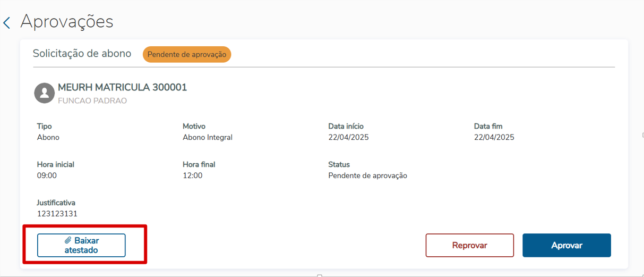This screenshot has height=277, width=644.
Task: Select the Motivo value Abono Integral
Action: pos(208,137)
